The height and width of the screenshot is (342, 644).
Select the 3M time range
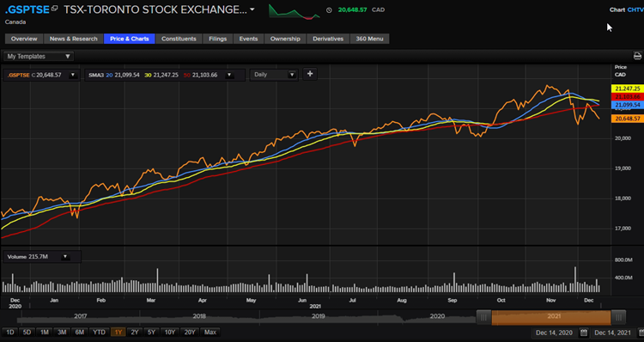click(62, 333)
